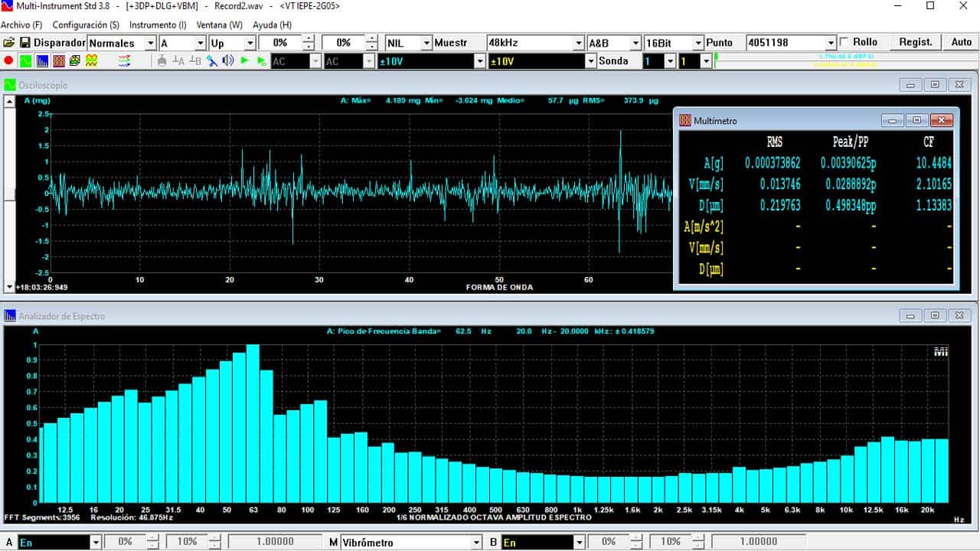Toggle the multimeter icon in the toolbar
This screenshot has height=551, width=980.
59,60
